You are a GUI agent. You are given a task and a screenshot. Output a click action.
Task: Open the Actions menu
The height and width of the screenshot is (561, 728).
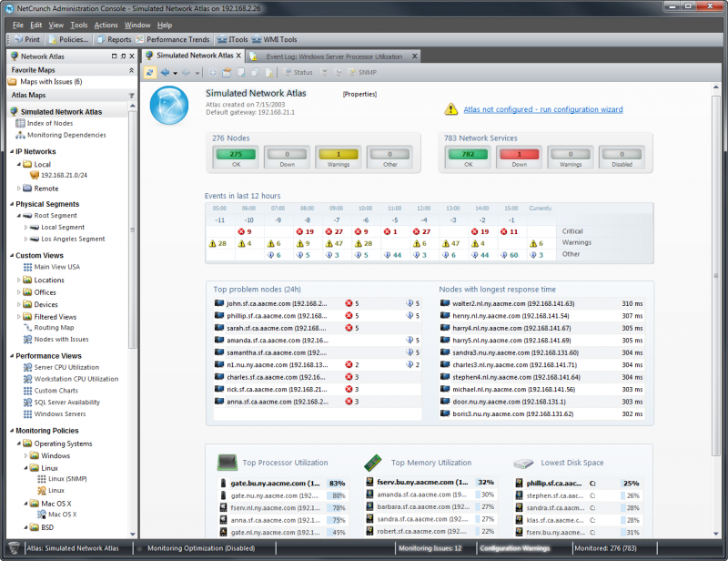(x=106, y=25)
